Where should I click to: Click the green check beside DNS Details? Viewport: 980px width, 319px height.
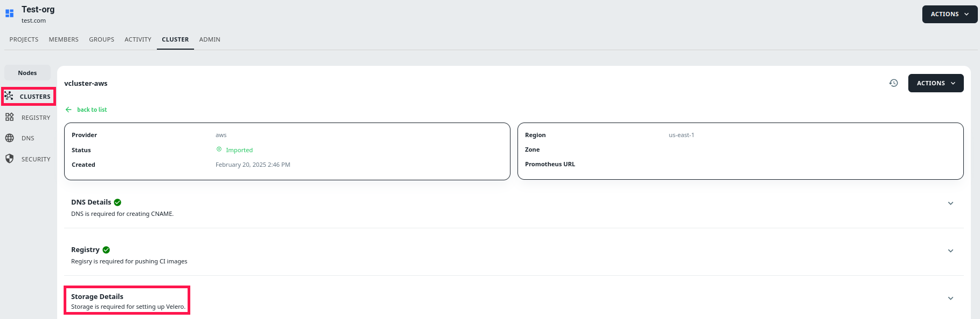point(118,202)
